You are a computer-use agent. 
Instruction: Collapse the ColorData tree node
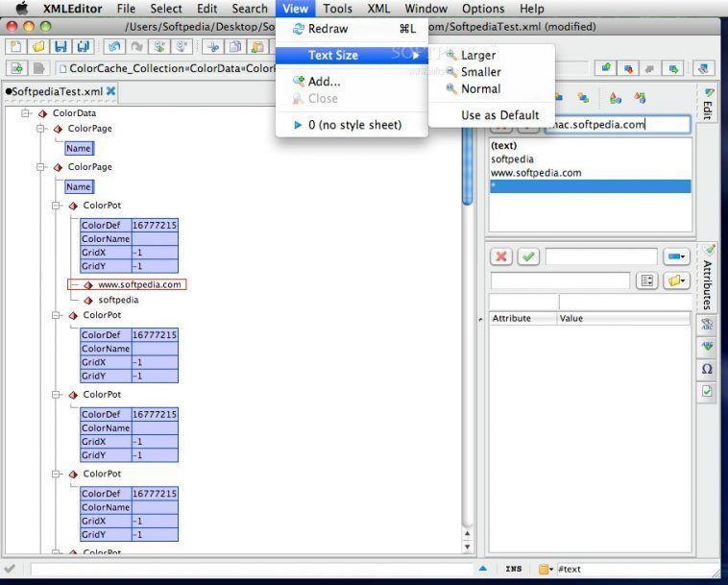[26, 112]
